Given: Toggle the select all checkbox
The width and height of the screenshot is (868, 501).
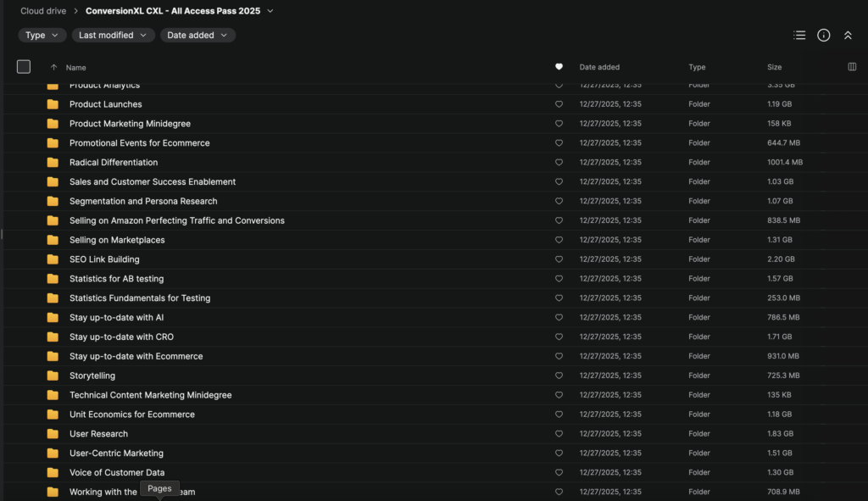Looking at the screenshot, I should [24, 67].
